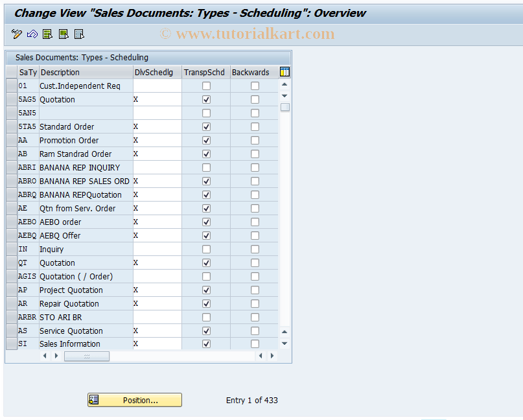Uncheck TranspSchd for the 5AG5 Quotation row
523x420 pixels.
[x=205, y=99]
